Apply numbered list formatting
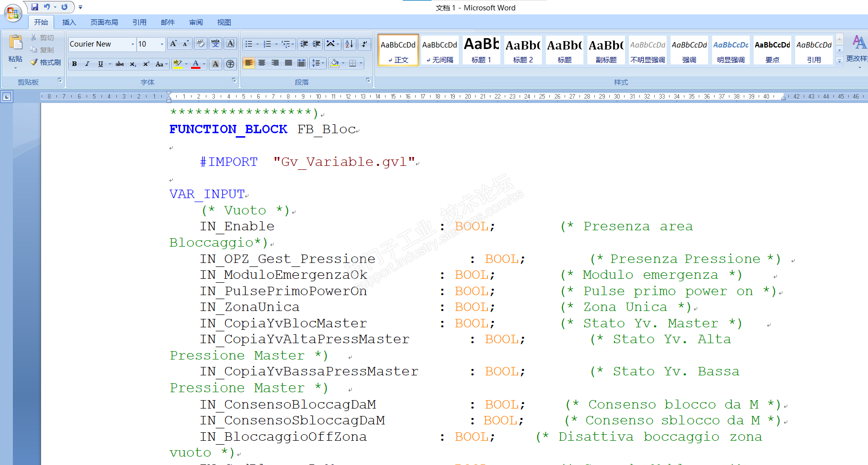 point(267,44)
